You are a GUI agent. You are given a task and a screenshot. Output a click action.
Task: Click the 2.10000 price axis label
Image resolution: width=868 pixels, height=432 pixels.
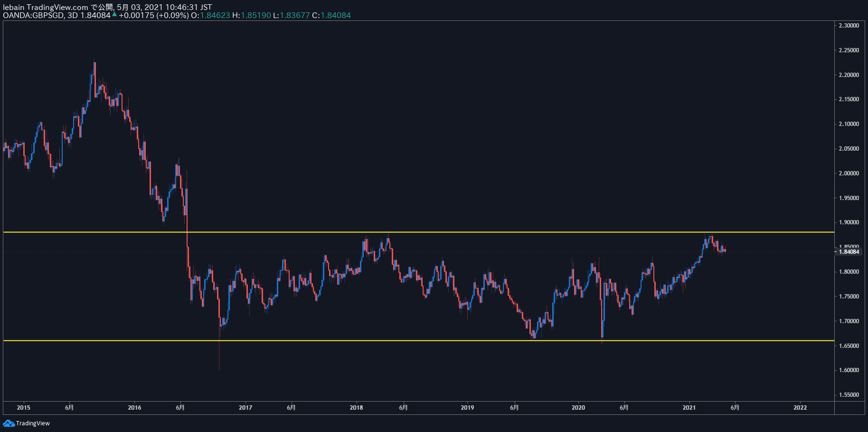[x=849, y=124]
